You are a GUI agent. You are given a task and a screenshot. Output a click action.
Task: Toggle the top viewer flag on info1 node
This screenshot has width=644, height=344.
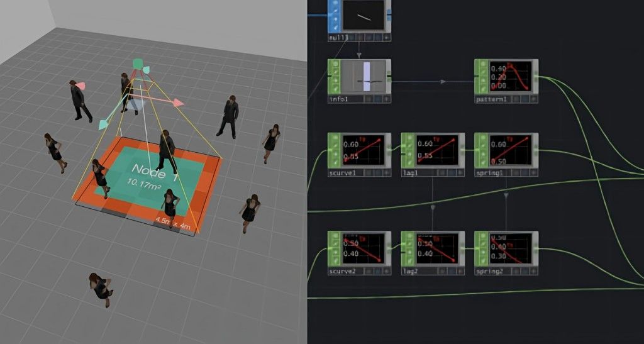tap(335, 64)
